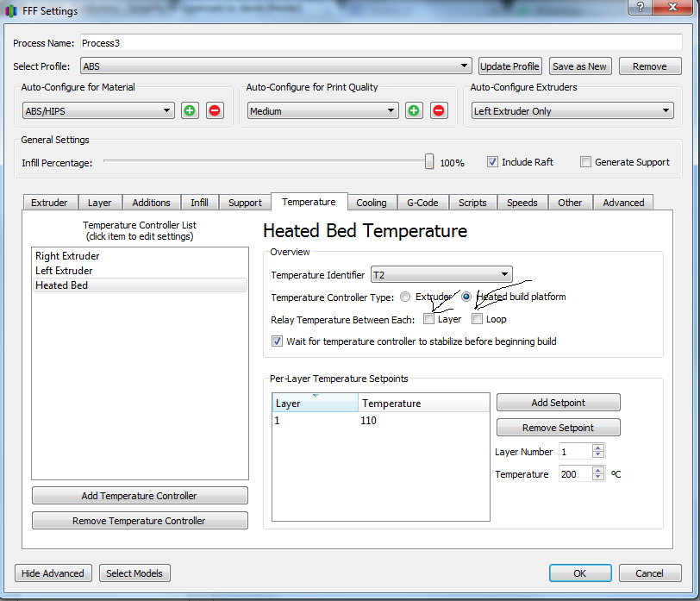This screenshot has width=700, height=601.
Task: Switch to the Speeds tab
Action: point(522,203)
